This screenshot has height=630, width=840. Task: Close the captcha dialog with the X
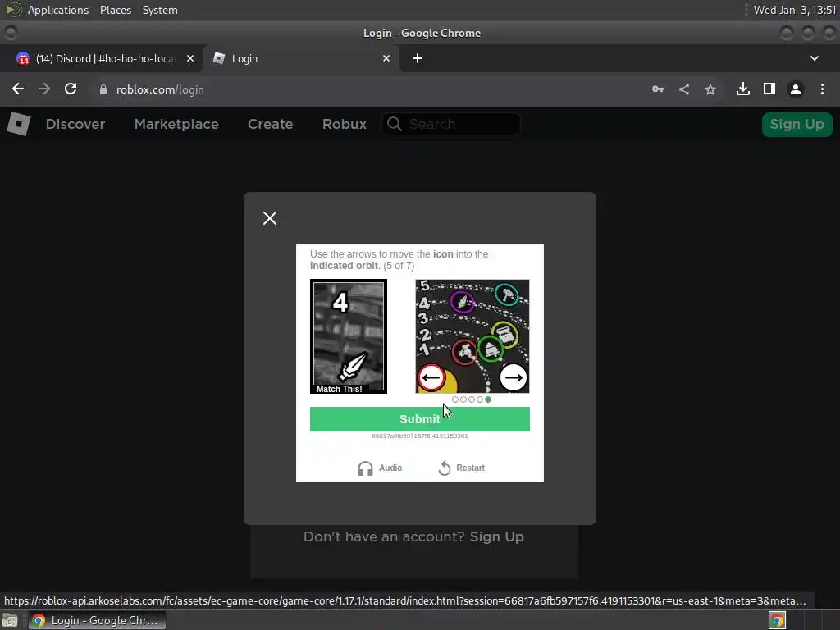pyautogui.click(x=270, y=218)
